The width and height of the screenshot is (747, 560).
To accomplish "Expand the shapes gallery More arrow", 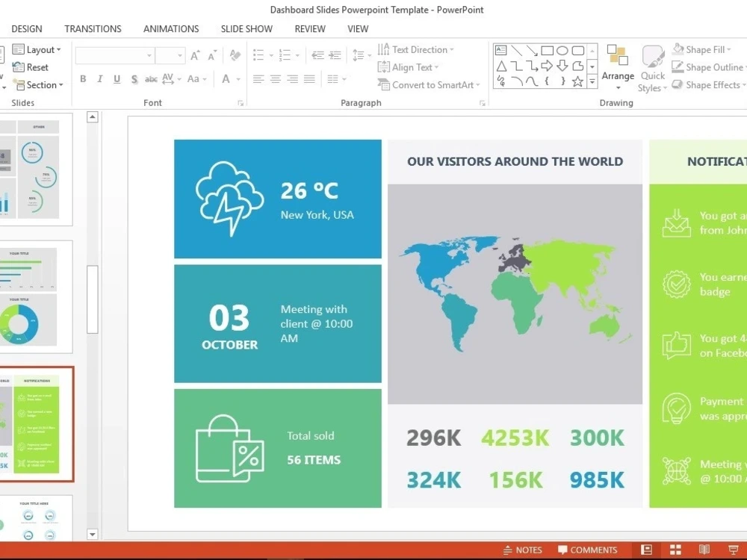I will coord(592,82).
